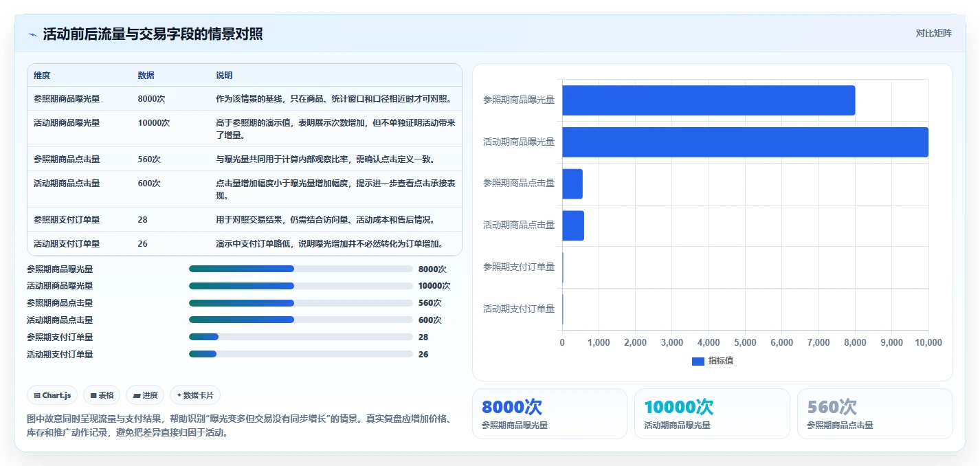
Task: Click the footnote paragraph starting 图中故意同时呈现
Action: (239, 426)
